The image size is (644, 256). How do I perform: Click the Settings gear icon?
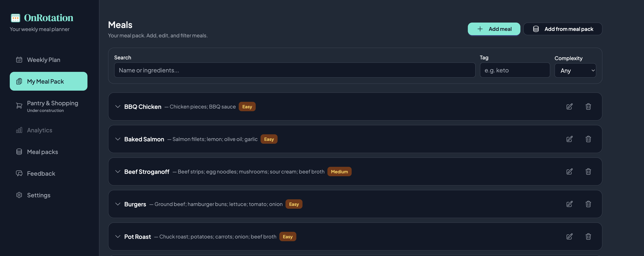pos(19,195)
